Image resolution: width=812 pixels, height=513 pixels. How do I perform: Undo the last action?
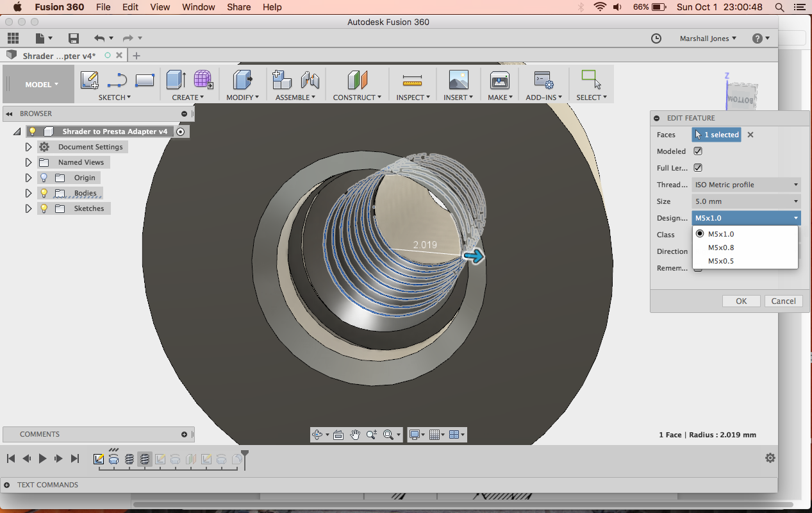click(x=99, y=38)
